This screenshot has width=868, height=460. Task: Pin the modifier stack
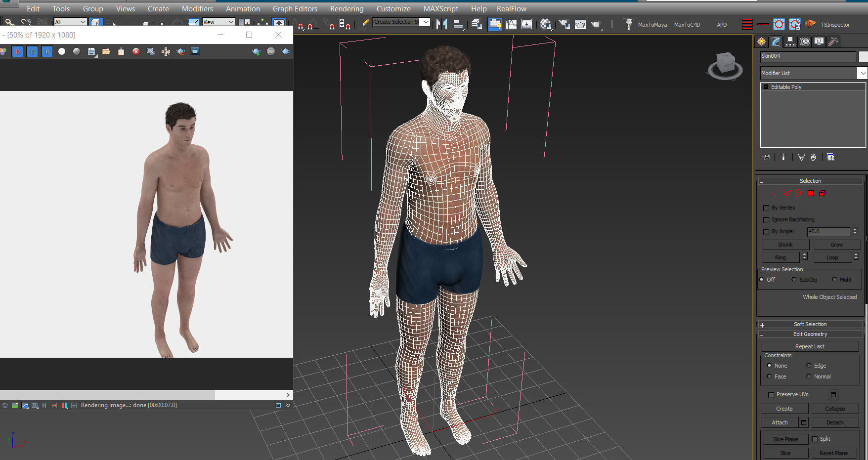(x=767, y=157)
